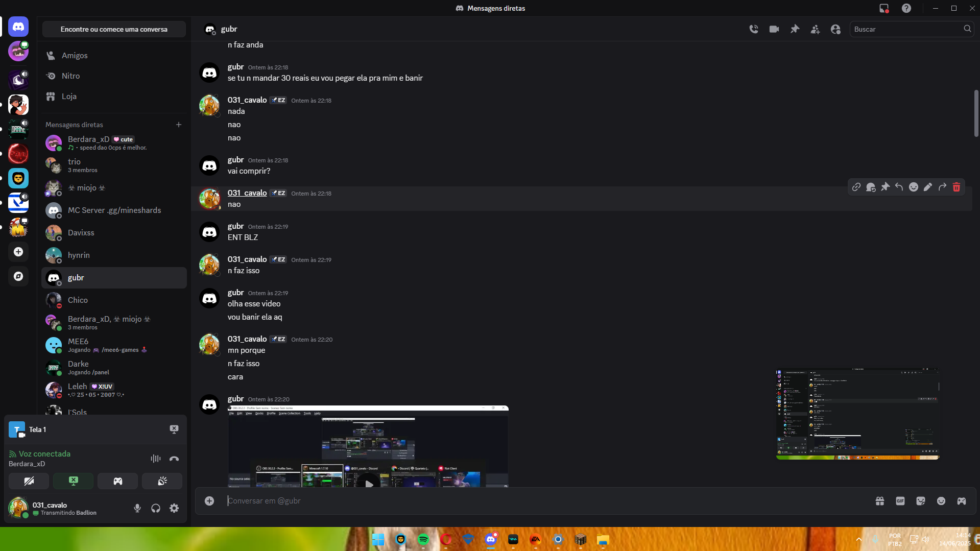The height and width of the screenshot is (551, 980).
Task: Click the Buscar search field
Action: [x=911, y=29]
